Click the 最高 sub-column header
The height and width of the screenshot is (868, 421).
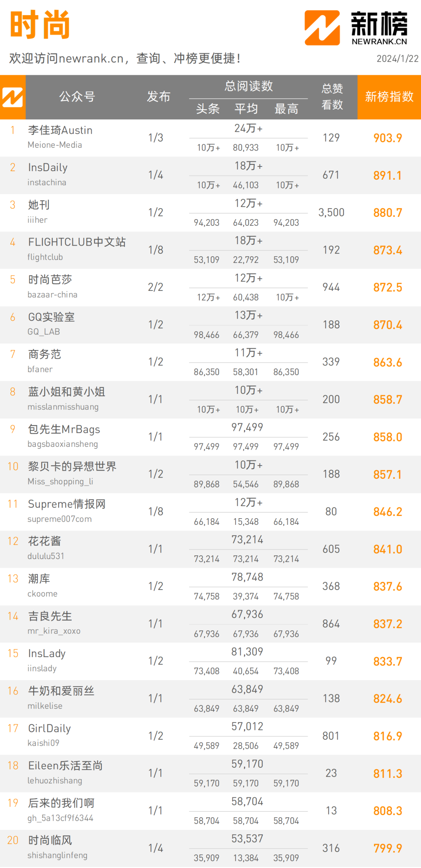click(x=286, y=108)
